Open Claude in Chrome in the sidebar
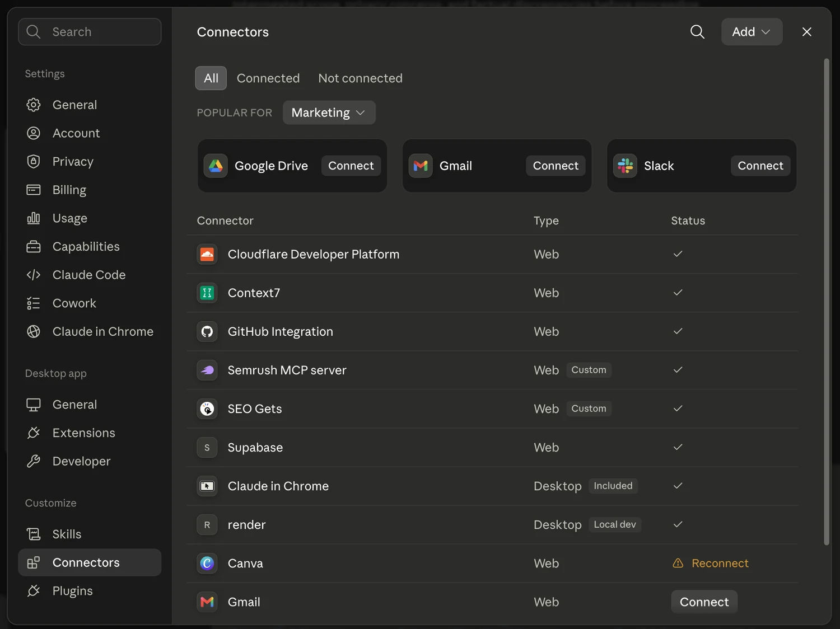The image size is (840, 629). 90,331
